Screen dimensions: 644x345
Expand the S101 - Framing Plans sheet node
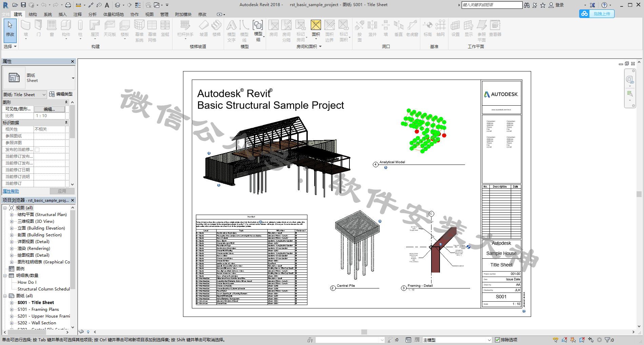click(x=12, y=309)
